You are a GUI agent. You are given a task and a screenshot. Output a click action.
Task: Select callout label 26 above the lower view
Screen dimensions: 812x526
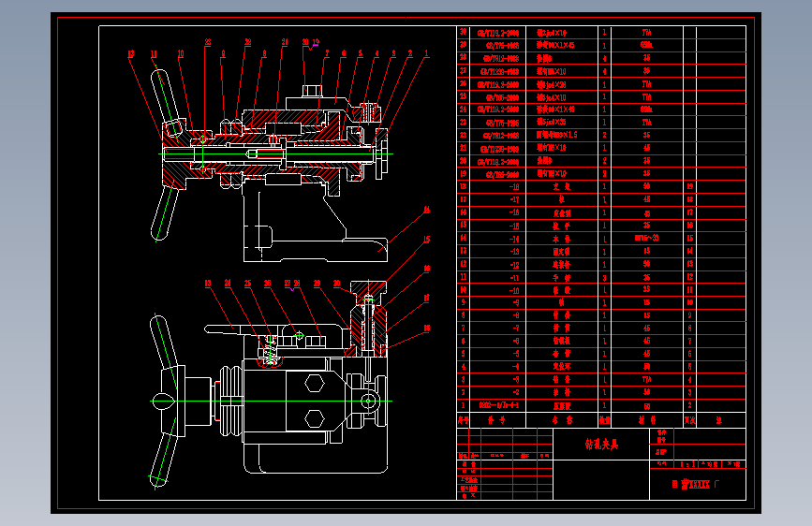pyautogui.click(x=267, y=284)
